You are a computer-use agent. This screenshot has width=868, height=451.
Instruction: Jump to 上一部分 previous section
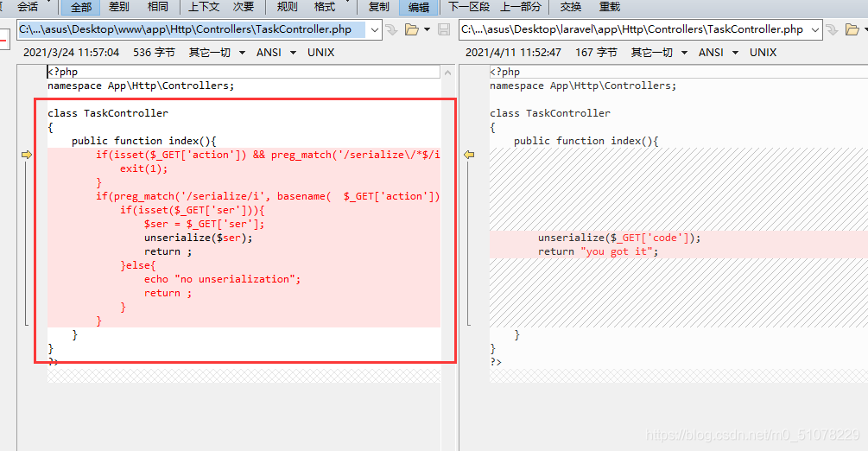coord(520,7)
